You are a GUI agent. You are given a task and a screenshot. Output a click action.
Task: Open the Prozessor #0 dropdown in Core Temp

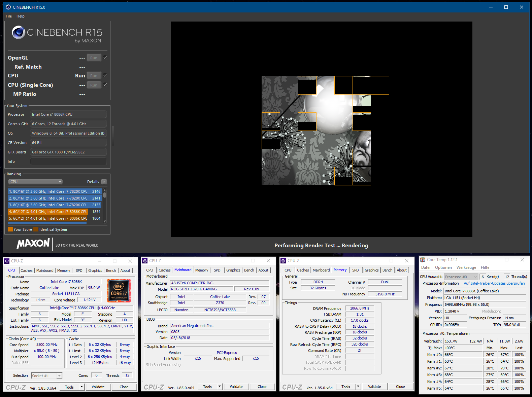point(461,277)
